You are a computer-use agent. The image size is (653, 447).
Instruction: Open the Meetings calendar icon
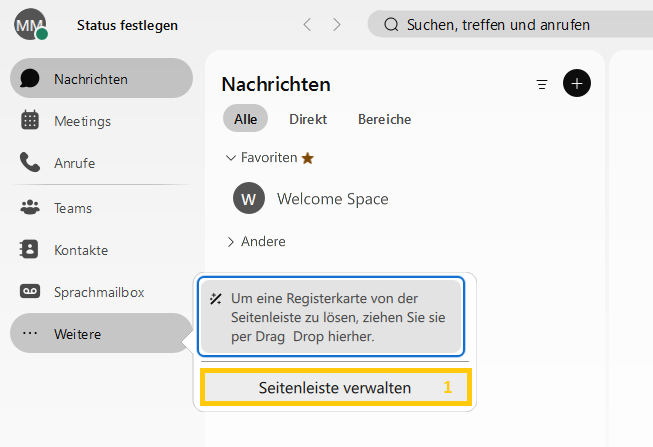coord(30,120)
